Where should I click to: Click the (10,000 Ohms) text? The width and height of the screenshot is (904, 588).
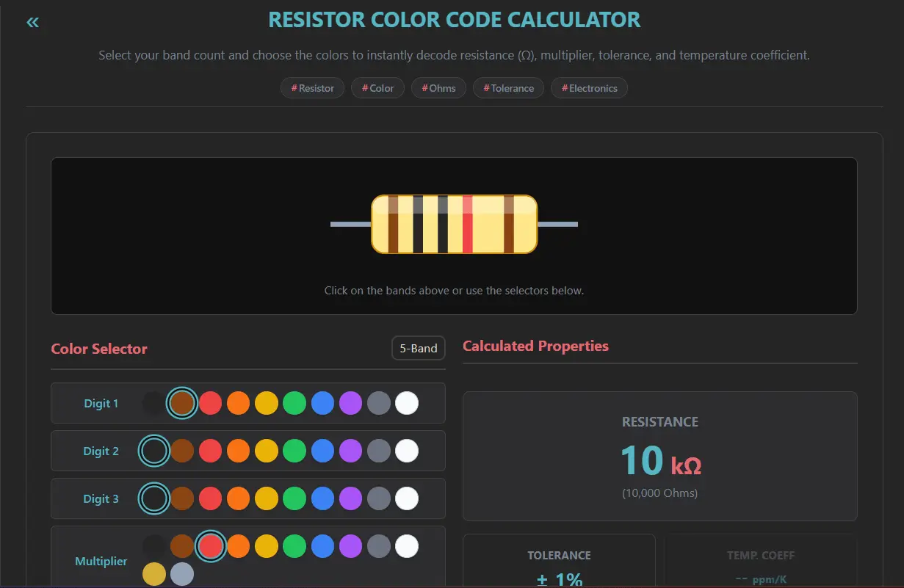660,493
